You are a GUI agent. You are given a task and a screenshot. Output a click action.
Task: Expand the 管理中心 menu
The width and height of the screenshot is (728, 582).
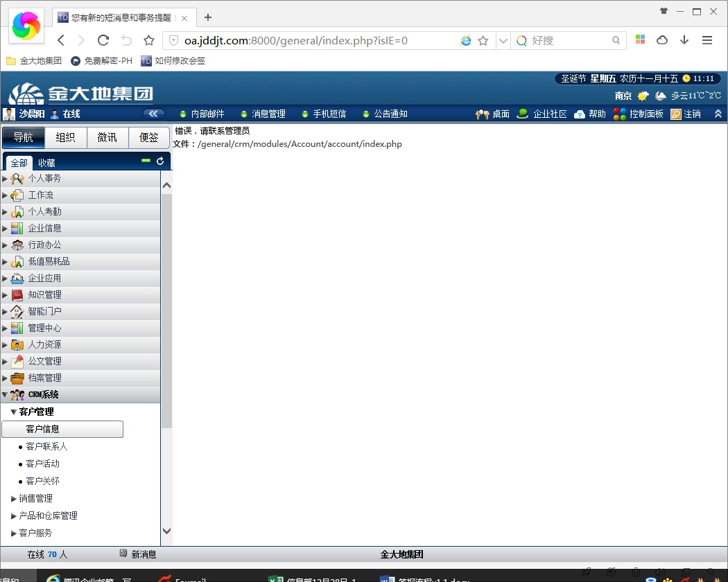[x=81, y=328]
